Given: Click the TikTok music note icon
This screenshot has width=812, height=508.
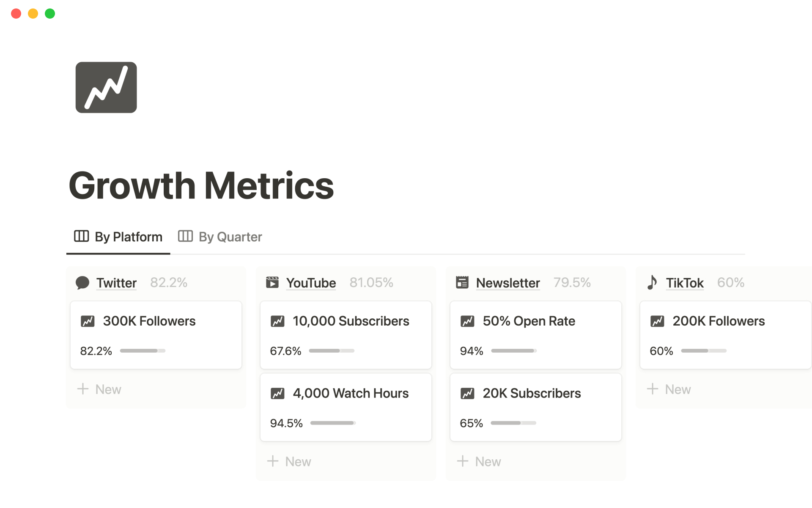Looking at the screenshot, I should [652, 282].
